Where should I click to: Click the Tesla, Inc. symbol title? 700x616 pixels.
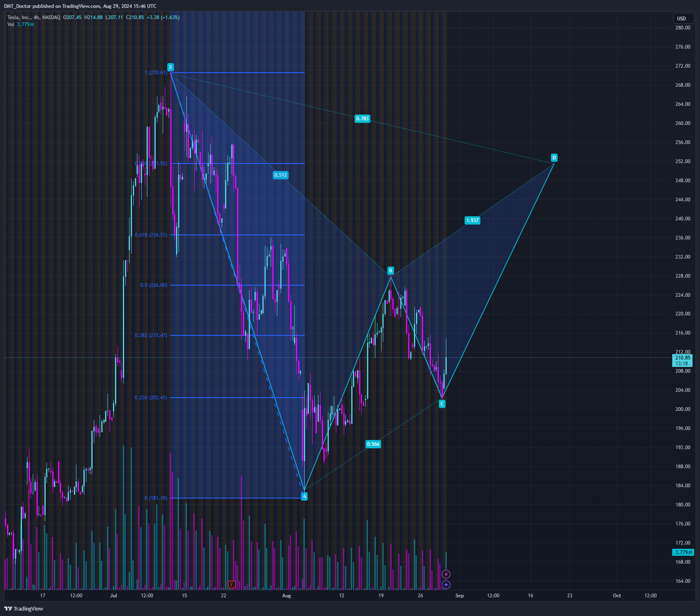(x=34, y=17)
